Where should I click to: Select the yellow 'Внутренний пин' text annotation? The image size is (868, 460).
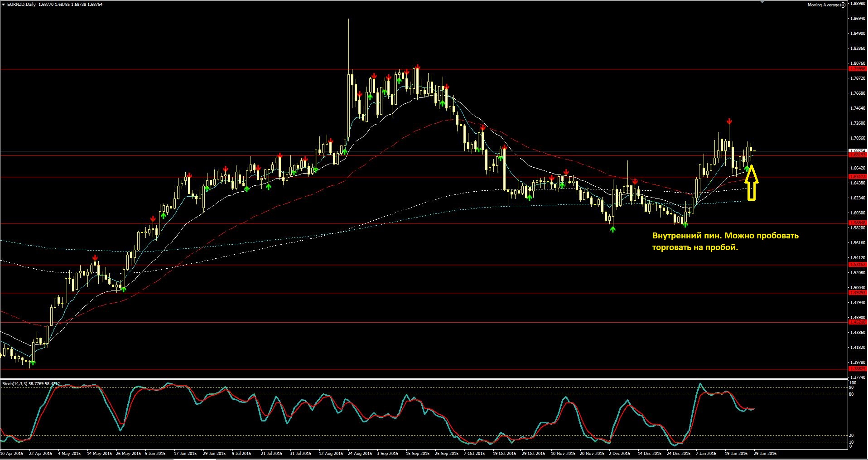[x=725, y=242]
